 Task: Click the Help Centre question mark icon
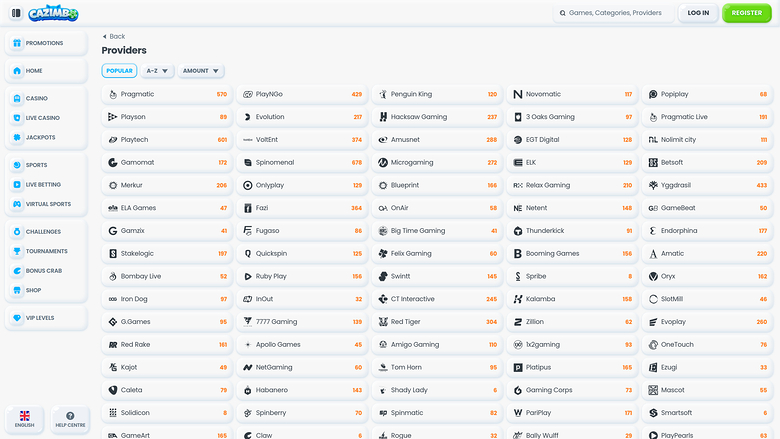70,415
